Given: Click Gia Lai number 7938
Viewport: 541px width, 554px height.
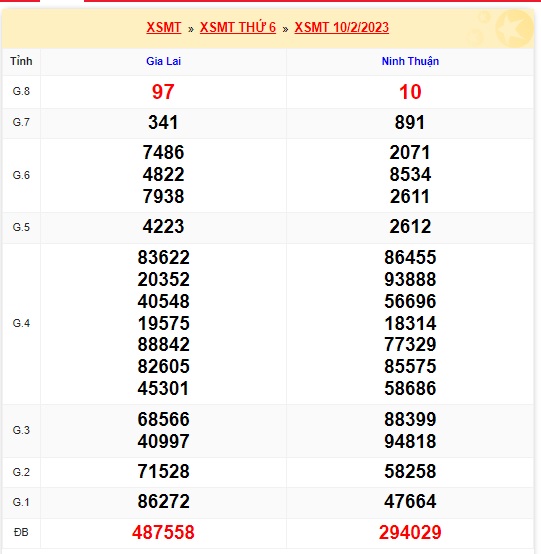Looking at the screenshot, I should 163,196.
